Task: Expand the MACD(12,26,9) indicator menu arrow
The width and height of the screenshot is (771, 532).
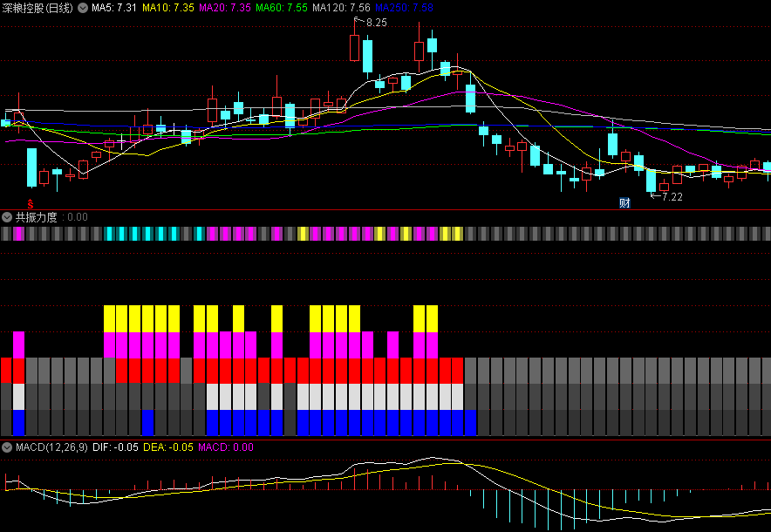Action: click(x=7, y=447)
